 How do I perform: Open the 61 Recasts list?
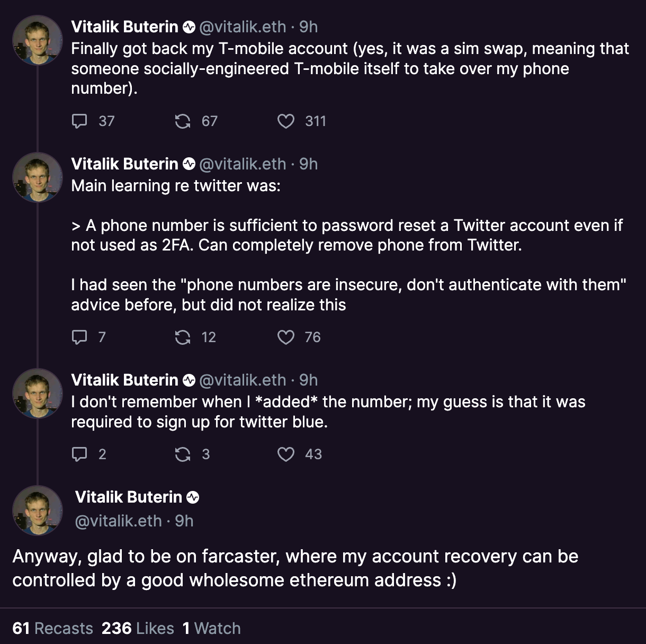(x=52, y=629)
